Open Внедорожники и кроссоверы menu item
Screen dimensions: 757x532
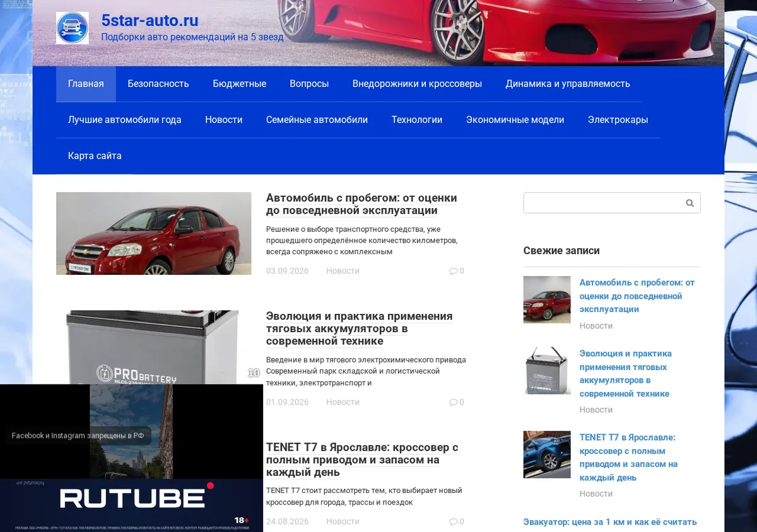[x=417, y=84]
